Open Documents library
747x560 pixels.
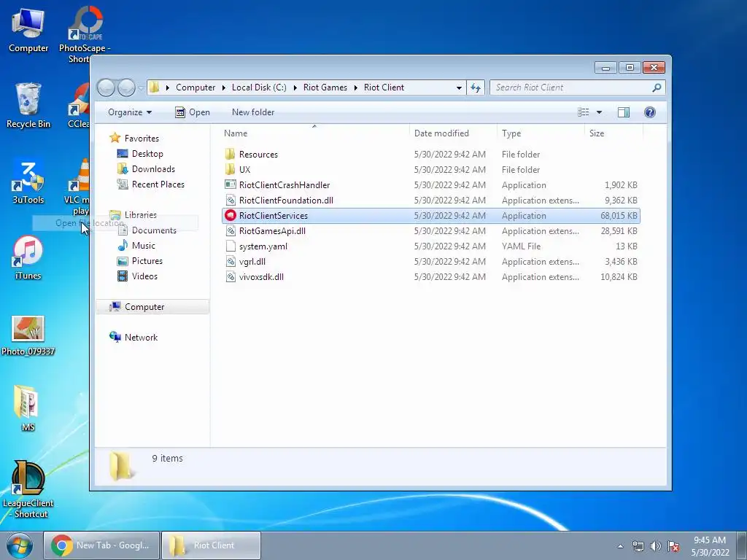(x=154, y=230)
